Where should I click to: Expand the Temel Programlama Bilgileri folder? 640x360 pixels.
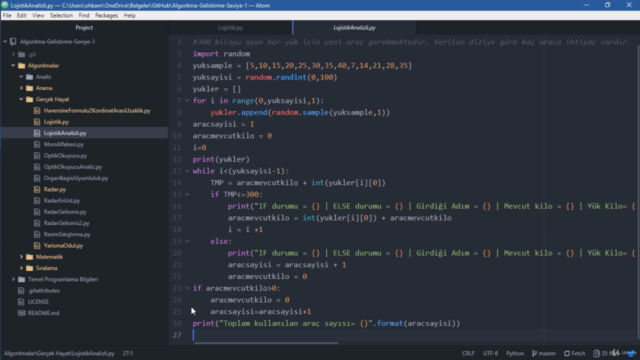13,279
